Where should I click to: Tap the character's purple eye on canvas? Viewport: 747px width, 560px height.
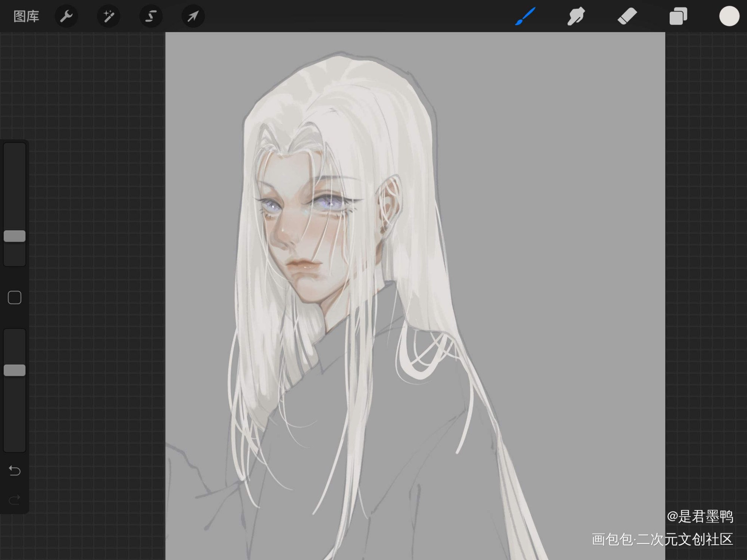[328, 203]
